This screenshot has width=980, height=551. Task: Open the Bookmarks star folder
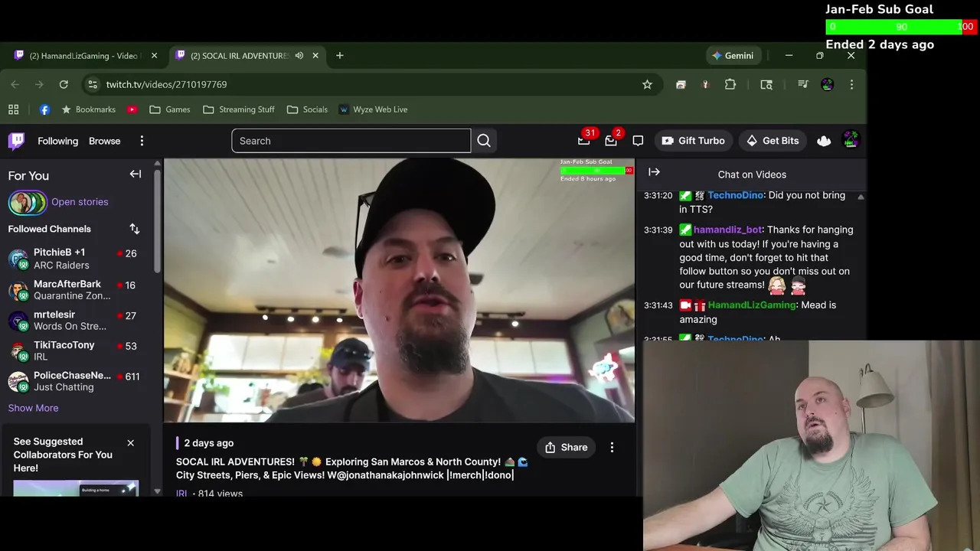pos(88,109)
